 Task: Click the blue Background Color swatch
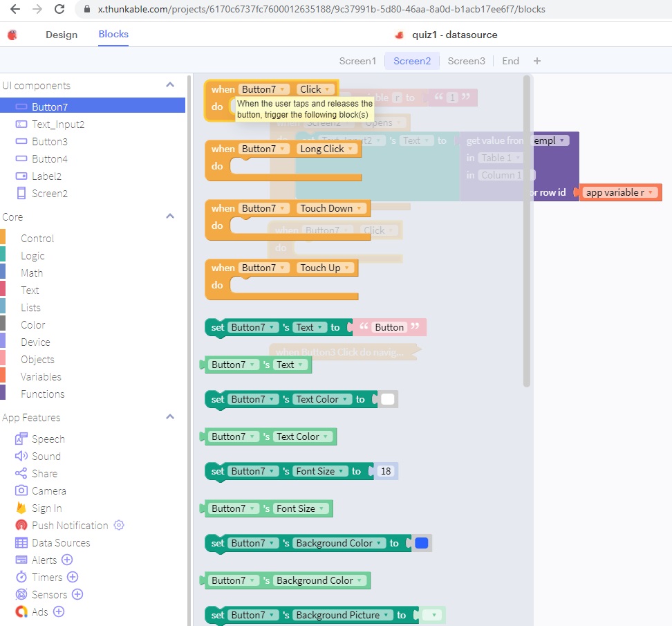(421, 543)
